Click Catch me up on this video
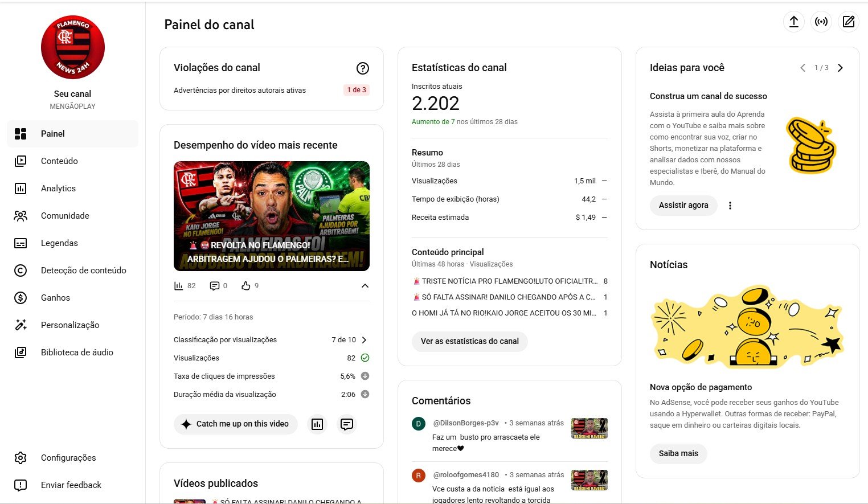Image resolution: width=868 pixels, height=504 pixels. coord(236,424)
